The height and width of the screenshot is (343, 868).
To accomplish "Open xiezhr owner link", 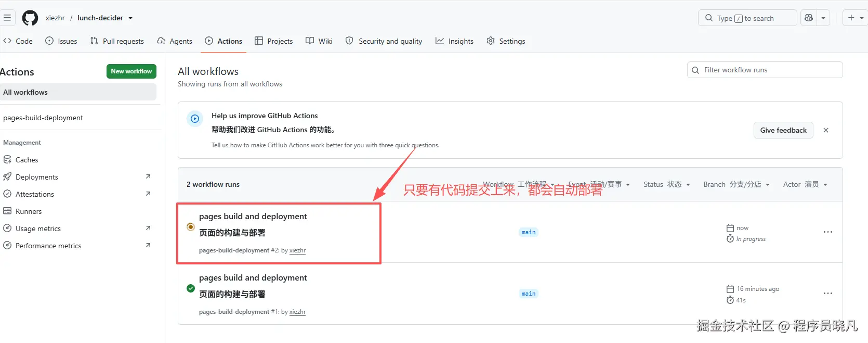I will [x=55, y=18].
